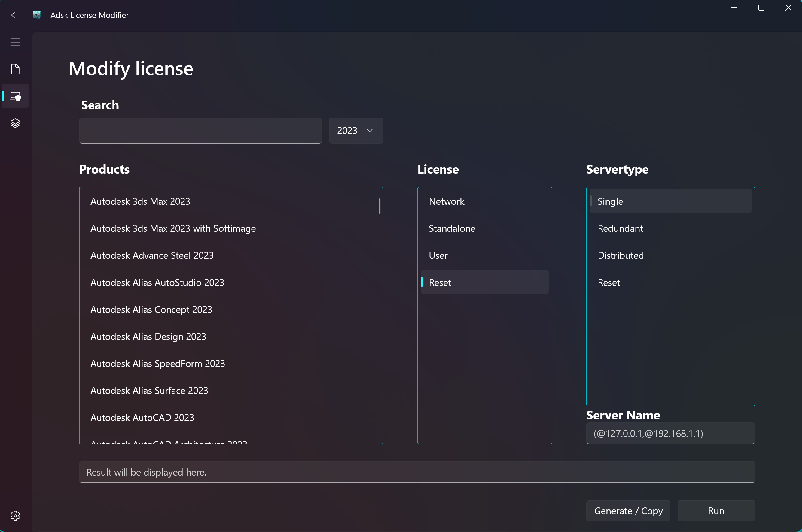Image resolution: width=802 pixels, height=532 pixels.
Task: Select Network license type
Action: [447, 201]
